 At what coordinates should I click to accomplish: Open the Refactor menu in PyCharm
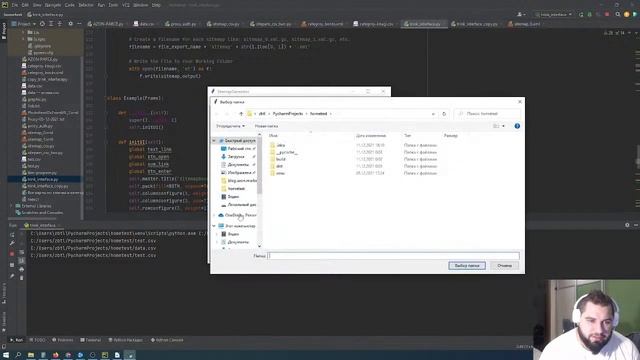tap(86, 5)
